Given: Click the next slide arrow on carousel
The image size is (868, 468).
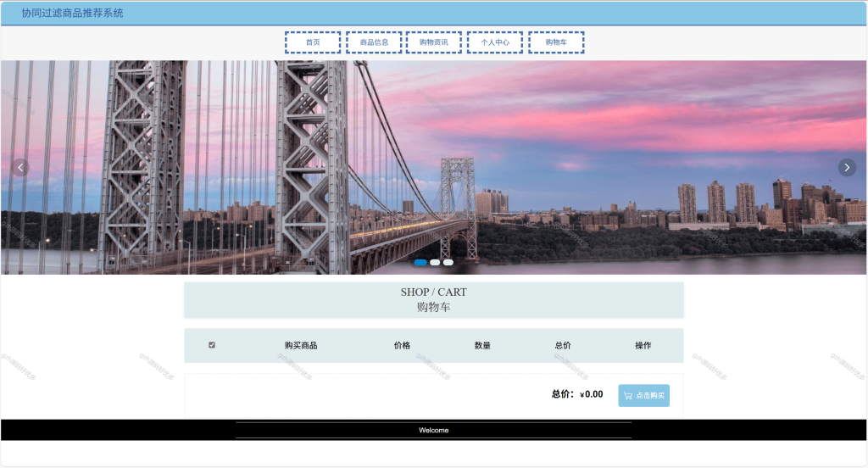Looking at the screenshot, I should coord(847,167).
